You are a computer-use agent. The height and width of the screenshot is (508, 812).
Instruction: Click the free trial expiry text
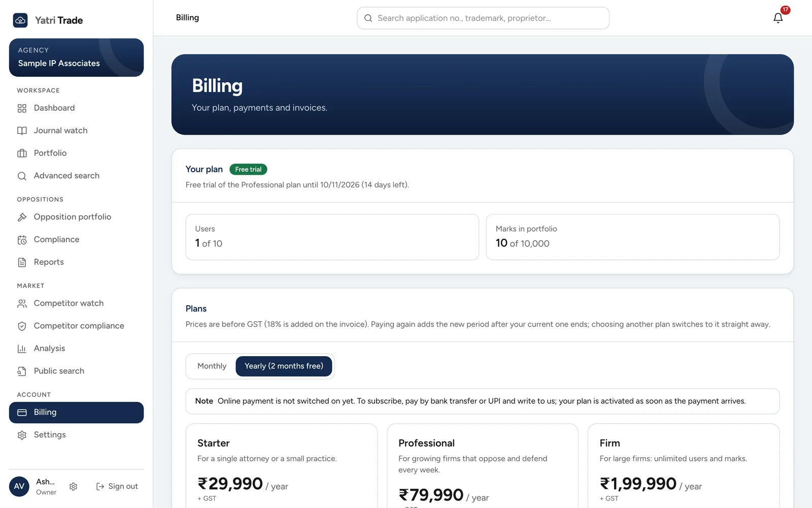point(297,185)
